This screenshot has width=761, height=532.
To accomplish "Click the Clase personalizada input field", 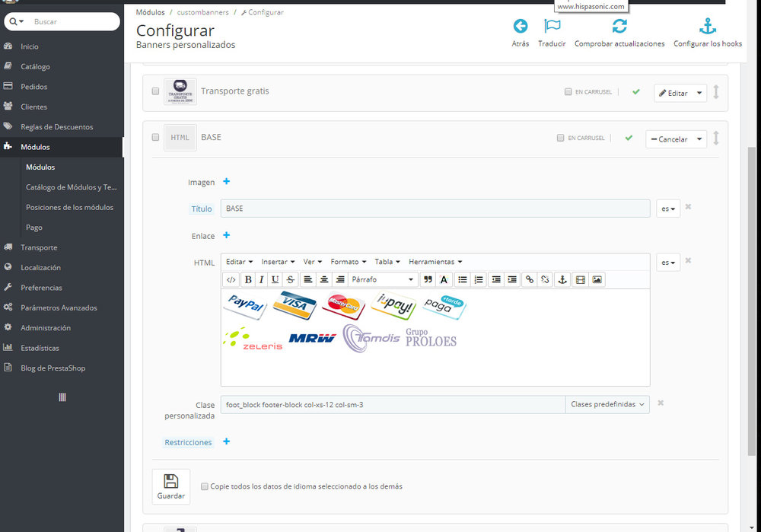I will click(393, 404).
